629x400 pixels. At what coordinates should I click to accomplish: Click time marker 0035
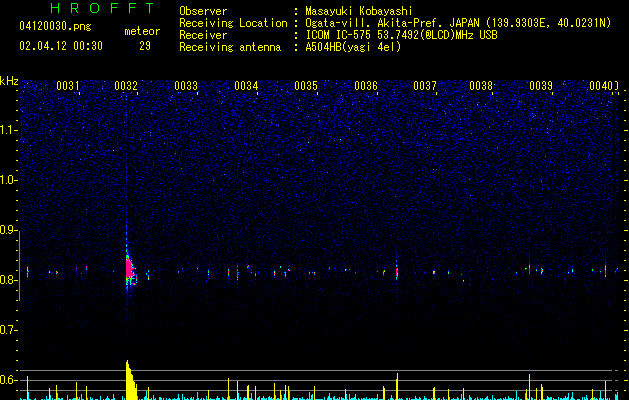pos(306,86)
